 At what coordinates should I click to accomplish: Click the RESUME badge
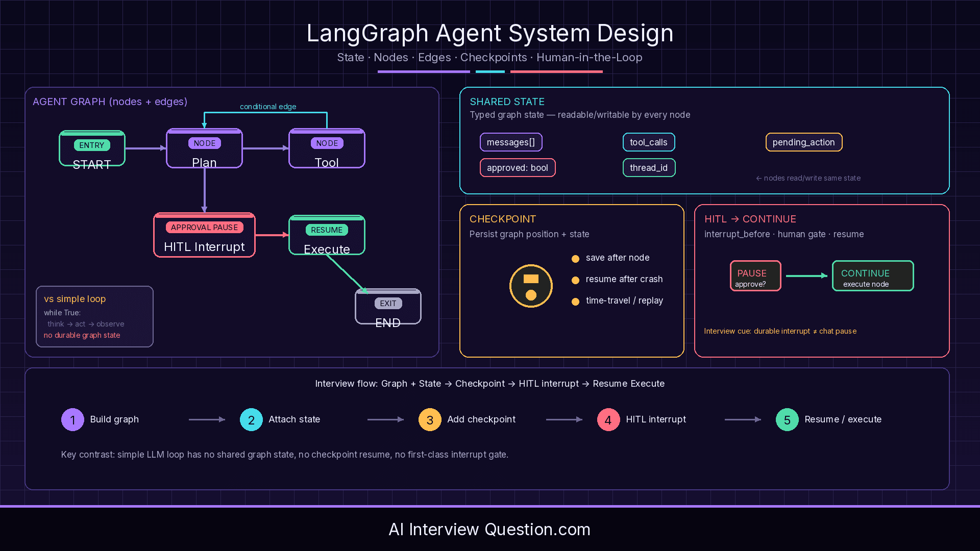327,230
